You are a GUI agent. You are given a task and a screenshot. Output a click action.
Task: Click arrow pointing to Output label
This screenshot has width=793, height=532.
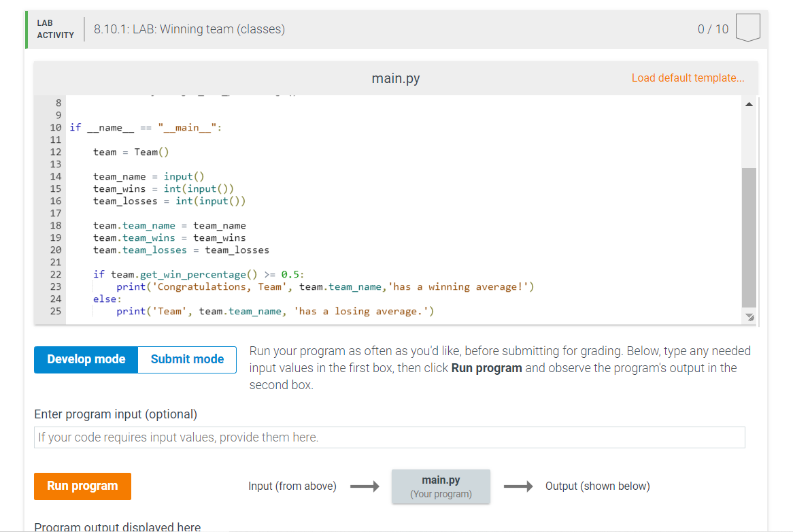(518, 486)
